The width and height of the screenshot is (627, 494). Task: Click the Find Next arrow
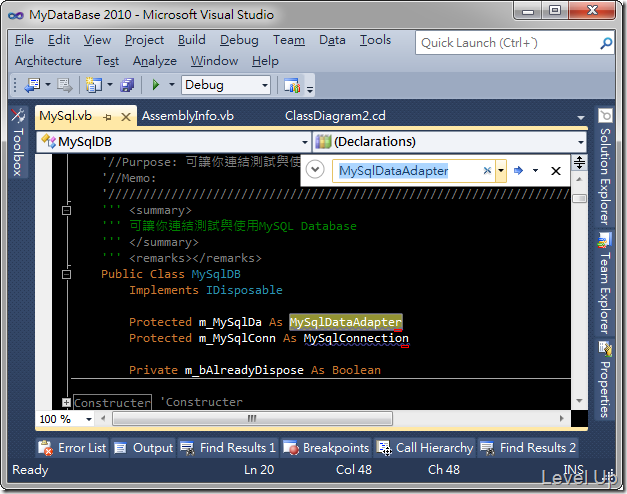click(519, 171)
